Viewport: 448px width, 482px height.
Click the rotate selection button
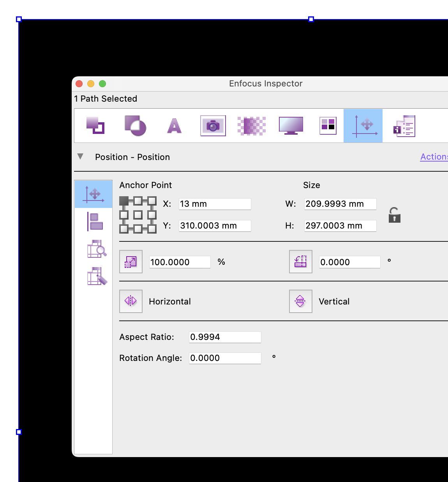coord(301,262)
